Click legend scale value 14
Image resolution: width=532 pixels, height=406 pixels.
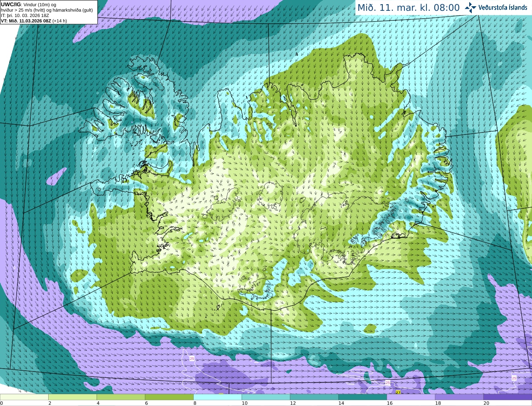(341, 403)
